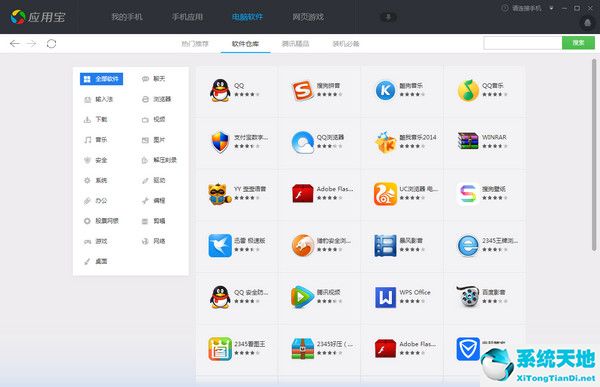
Task: Switch to 我的手机 tab
Action: 127,17
